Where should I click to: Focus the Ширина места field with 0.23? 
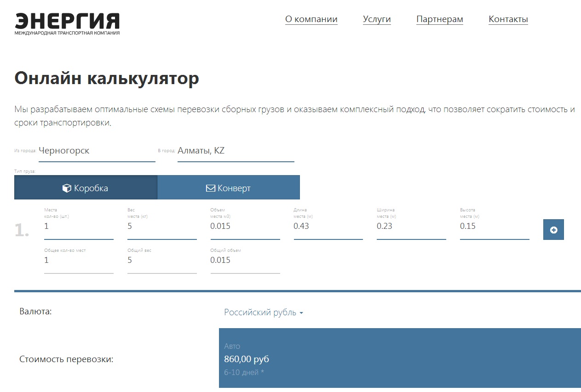pos(411,227)
